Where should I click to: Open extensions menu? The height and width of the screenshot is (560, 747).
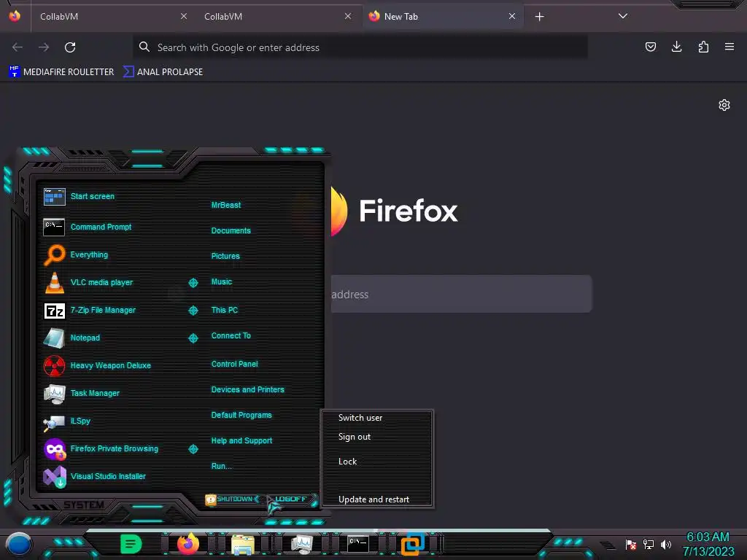[703, 47]
